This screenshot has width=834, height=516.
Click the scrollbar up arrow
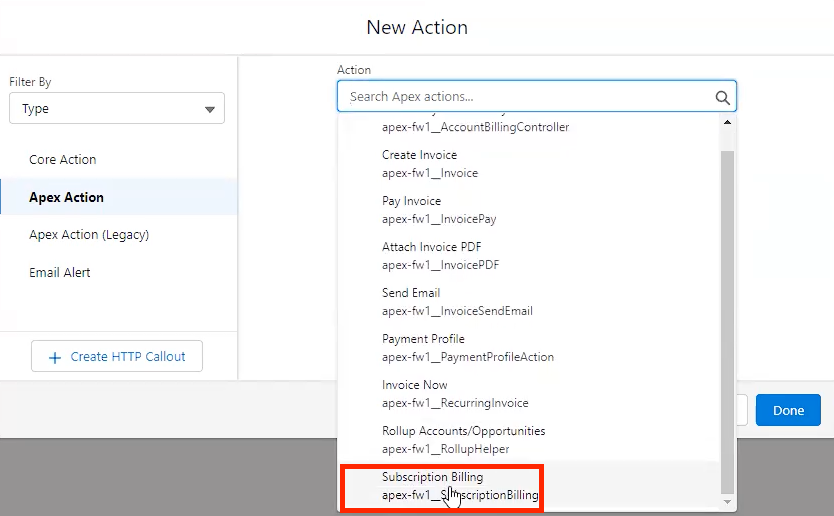pos(727,122)
